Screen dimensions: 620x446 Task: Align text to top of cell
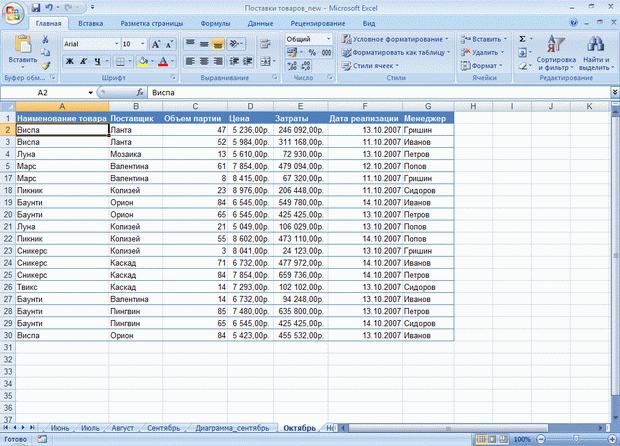(x=191, y=43)
